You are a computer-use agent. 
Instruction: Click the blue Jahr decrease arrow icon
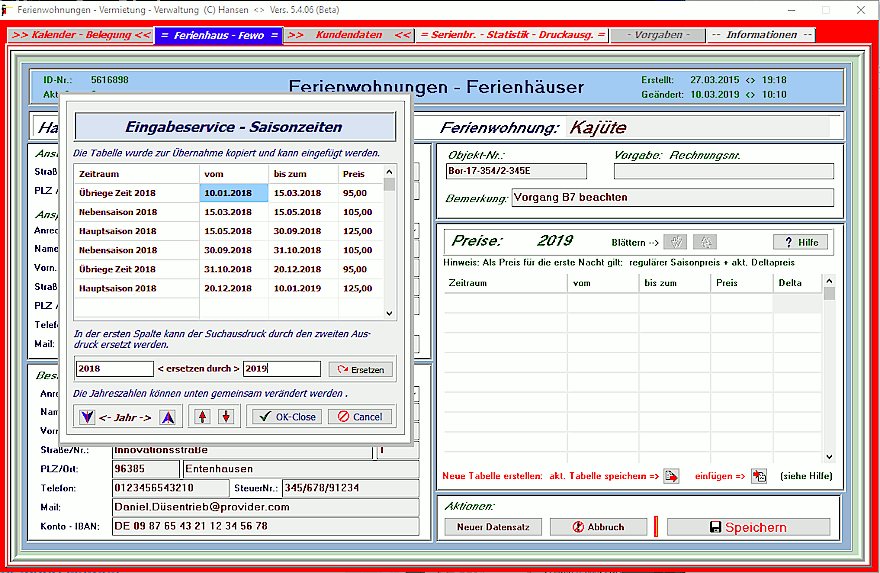pos(86,416)
